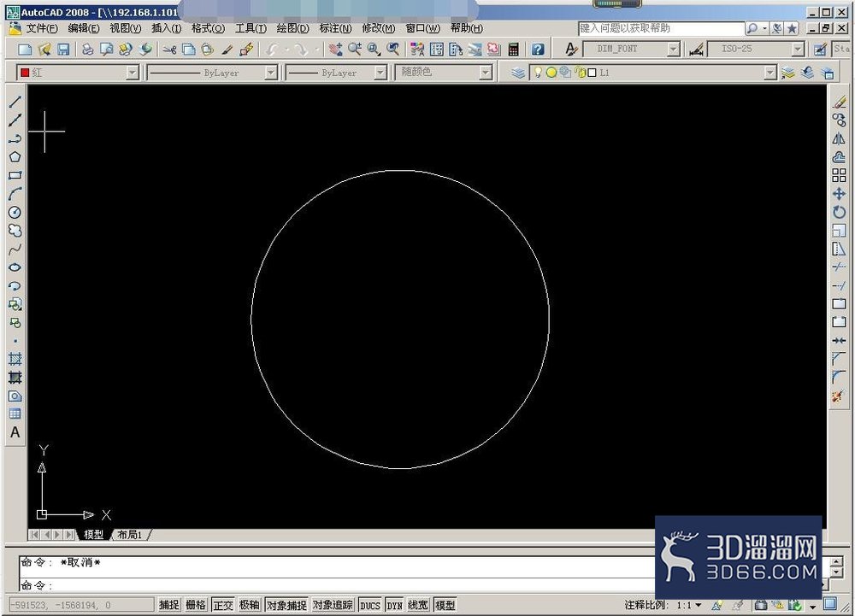Select the Arc draw tool
The image size is (855, 616).
coord(15,194)
